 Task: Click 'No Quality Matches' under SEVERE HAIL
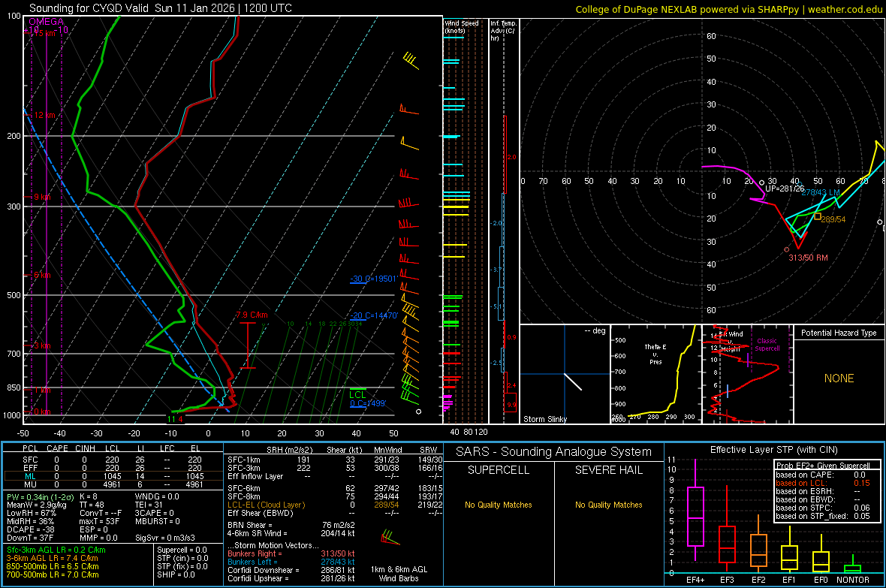click(x=608, y=505)
